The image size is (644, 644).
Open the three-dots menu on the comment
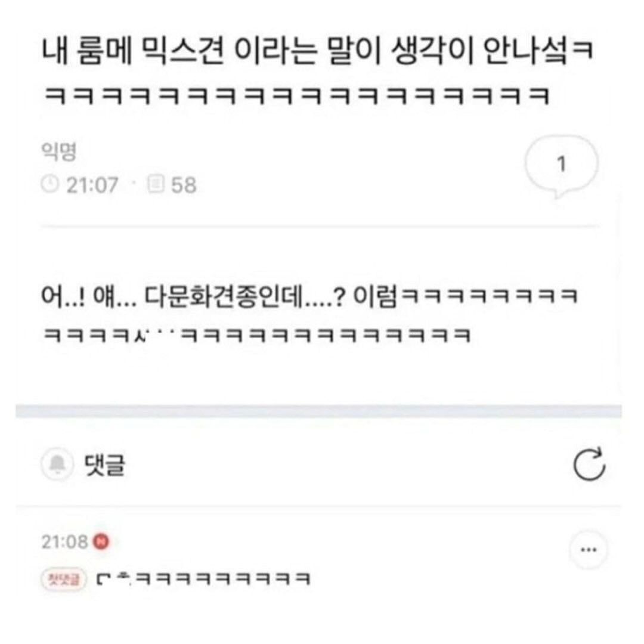click(589, 550)
